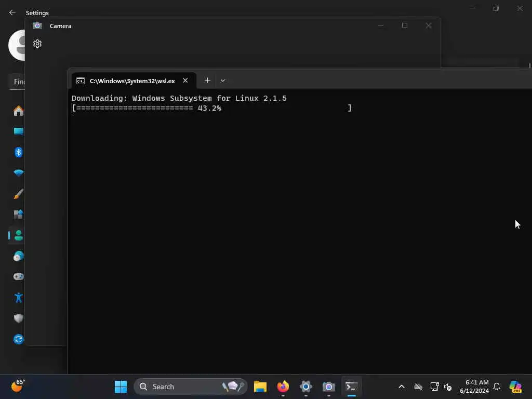Open muted volume tray icon
Screen dimensions: 532x399
(448, 387)
